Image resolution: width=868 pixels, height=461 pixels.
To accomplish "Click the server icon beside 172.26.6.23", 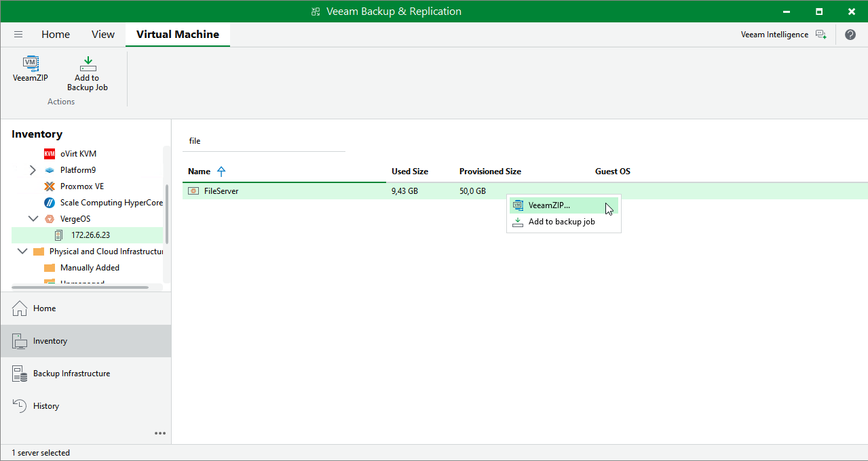I will [60, 235].
